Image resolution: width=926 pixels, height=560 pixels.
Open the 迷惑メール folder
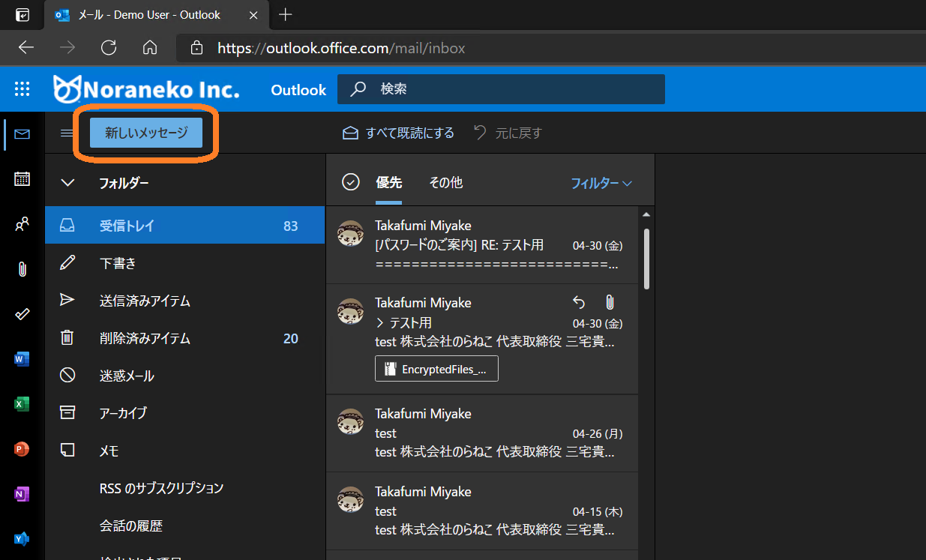coord(184,376)
